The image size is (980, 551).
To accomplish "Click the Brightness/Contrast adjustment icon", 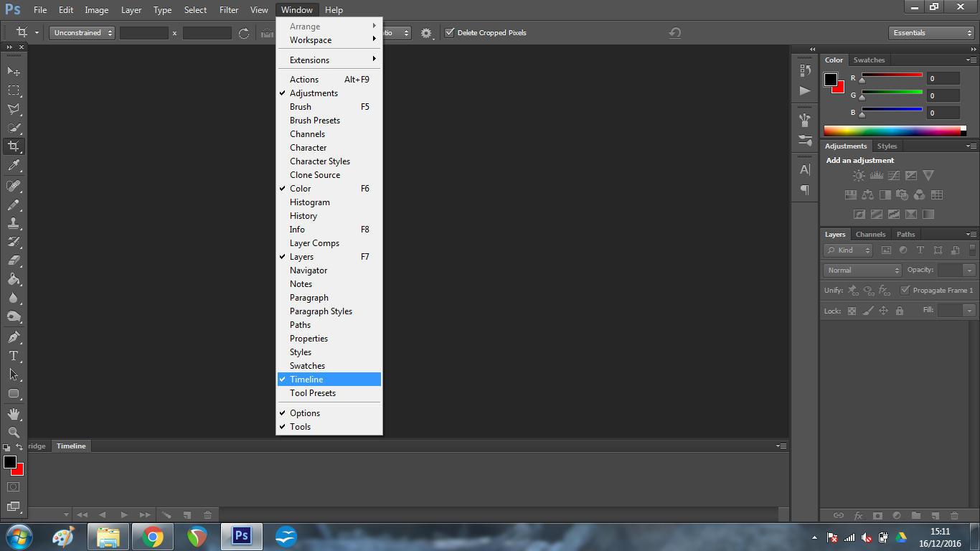I will (859, 175).
